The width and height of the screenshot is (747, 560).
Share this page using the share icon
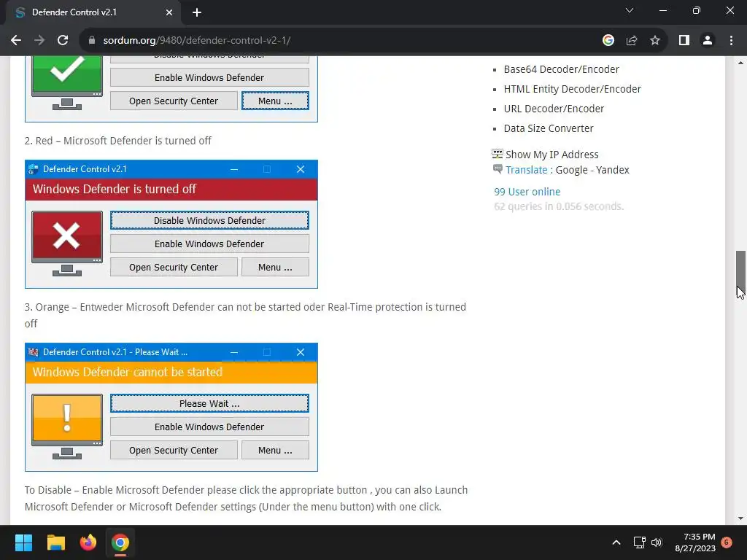click(632, 41)
